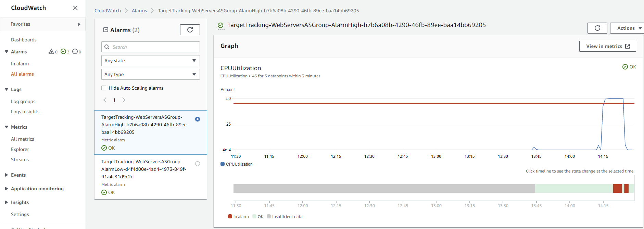Select the AlarmHigh alarm radio button
The width and height of the screenshot is (644, 229).
coord(198,119)
